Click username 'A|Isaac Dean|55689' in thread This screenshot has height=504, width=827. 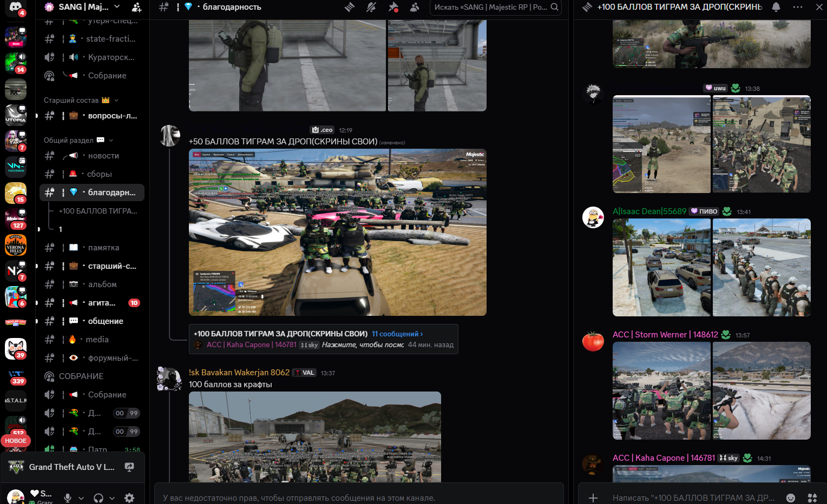[x=649, y=211]
